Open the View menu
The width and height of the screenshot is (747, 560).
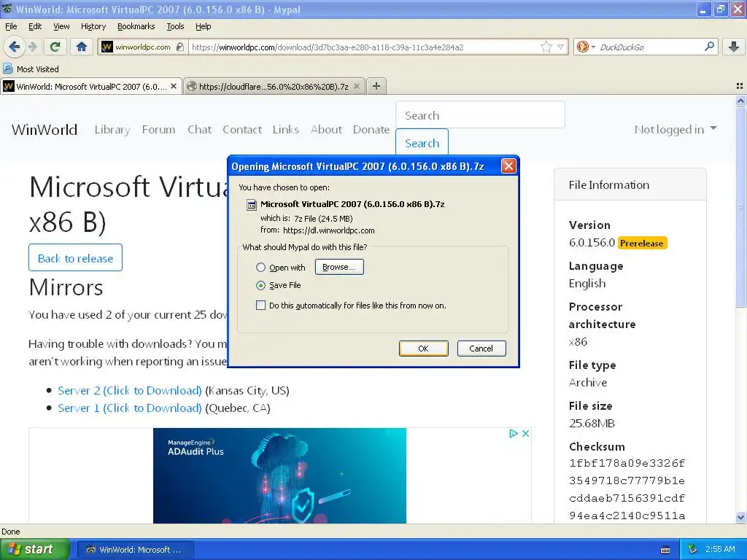61,26
